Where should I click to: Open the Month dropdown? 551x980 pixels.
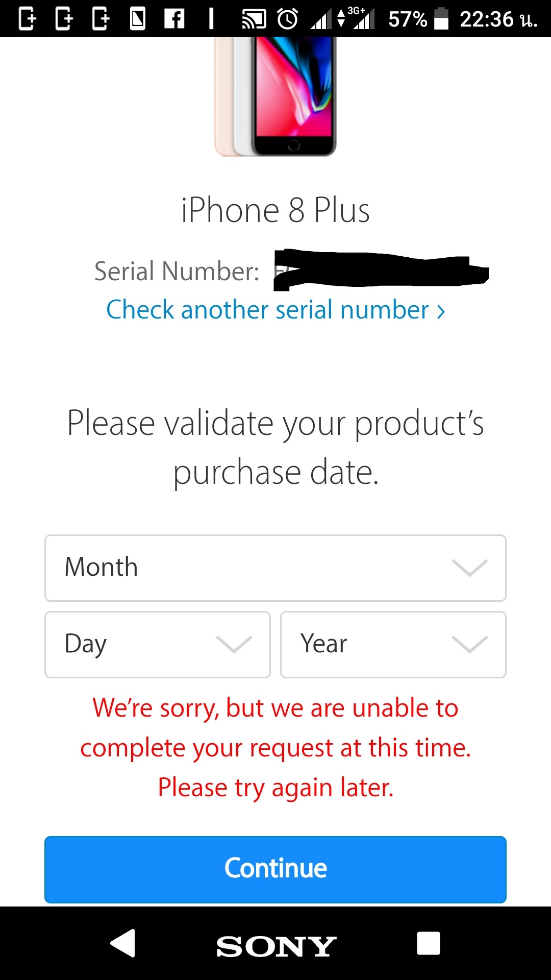[x=275, y=568]
